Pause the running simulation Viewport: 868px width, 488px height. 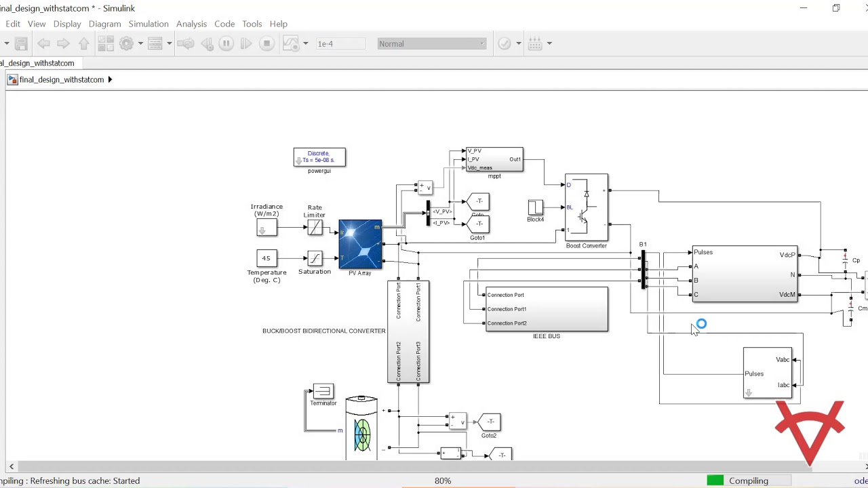[x=226, y=43]
